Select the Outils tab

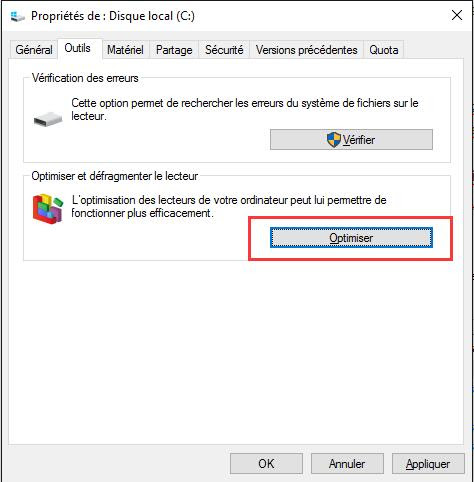pos(78,48)
